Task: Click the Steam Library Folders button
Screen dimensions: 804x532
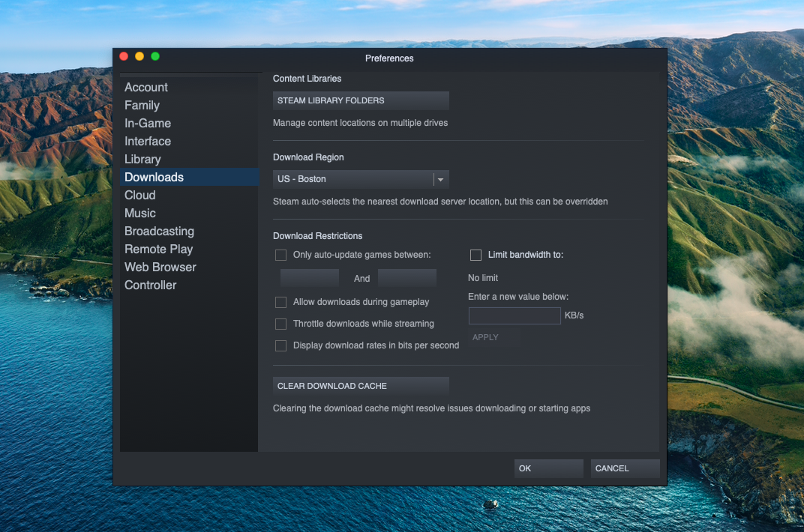Action: tap(361, 100)
